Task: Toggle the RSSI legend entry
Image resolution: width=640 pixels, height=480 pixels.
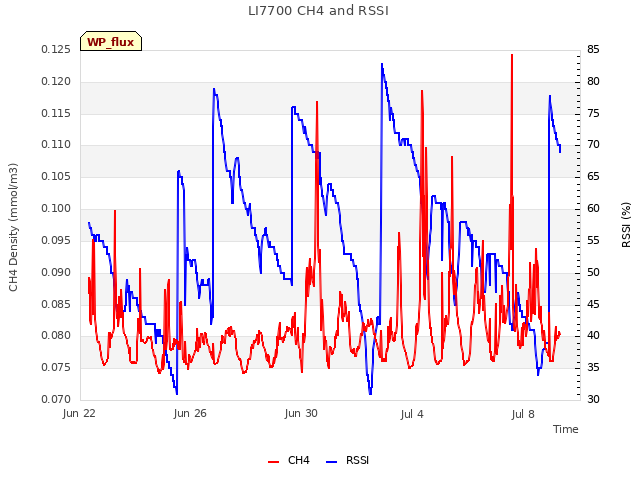Action: click(348, 460)
